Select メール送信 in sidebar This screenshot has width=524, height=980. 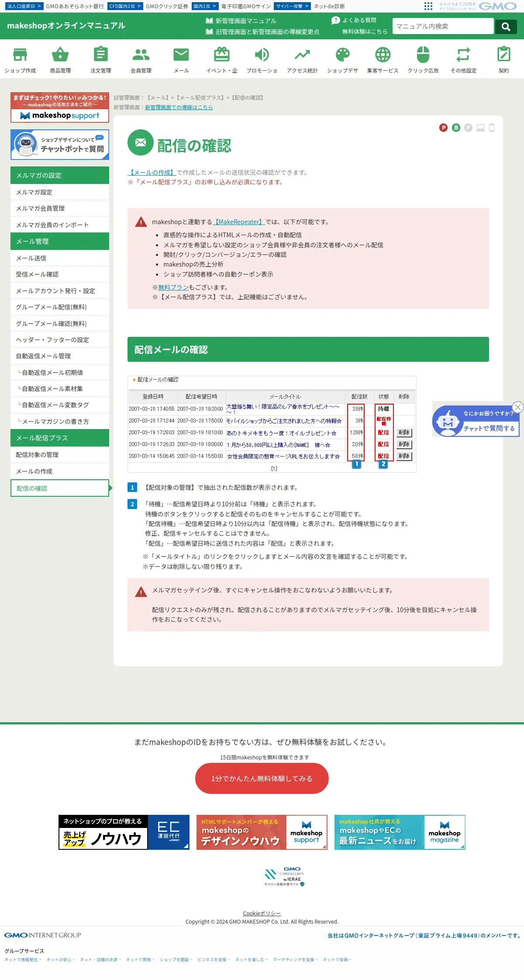coord(60,258)
